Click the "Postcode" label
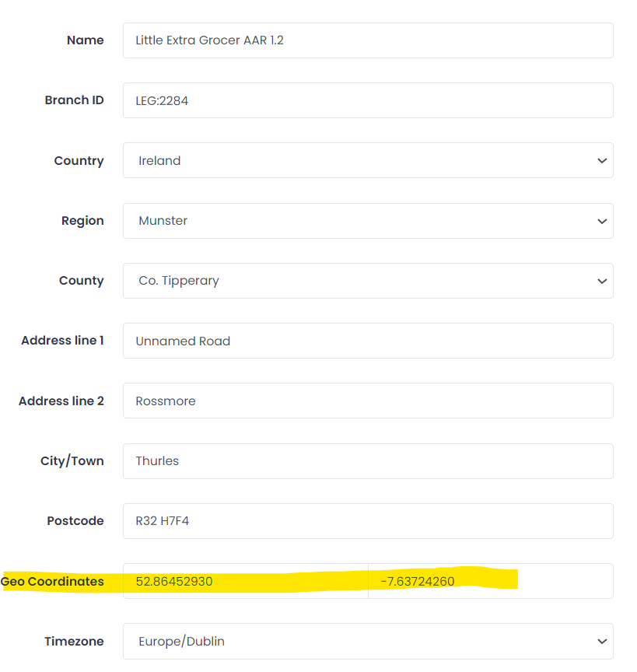The height and width of the screenshot is (672, 637). point(75,521)
